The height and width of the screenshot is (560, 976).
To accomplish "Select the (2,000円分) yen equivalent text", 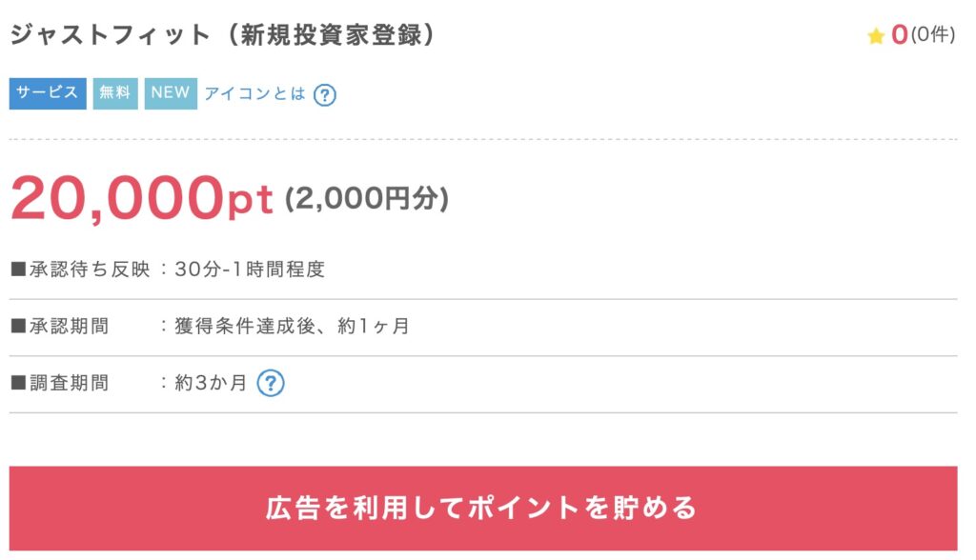I will click(366, 198).
